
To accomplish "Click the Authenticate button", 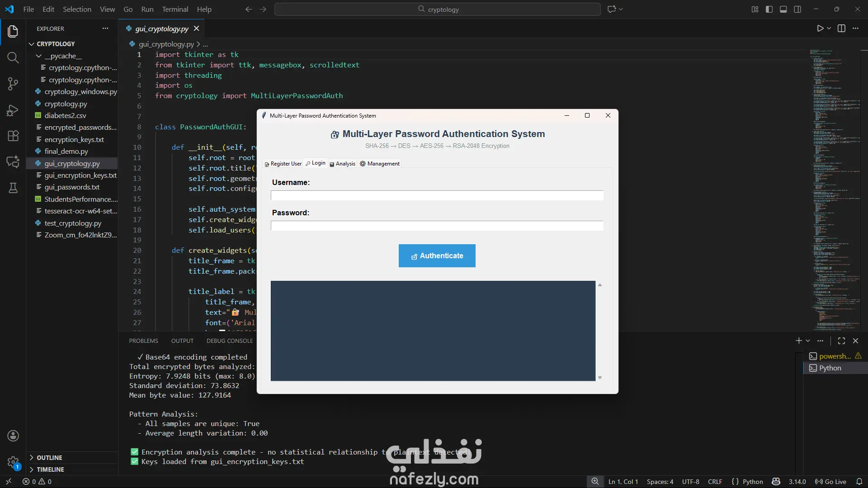I will click(437, 256).
